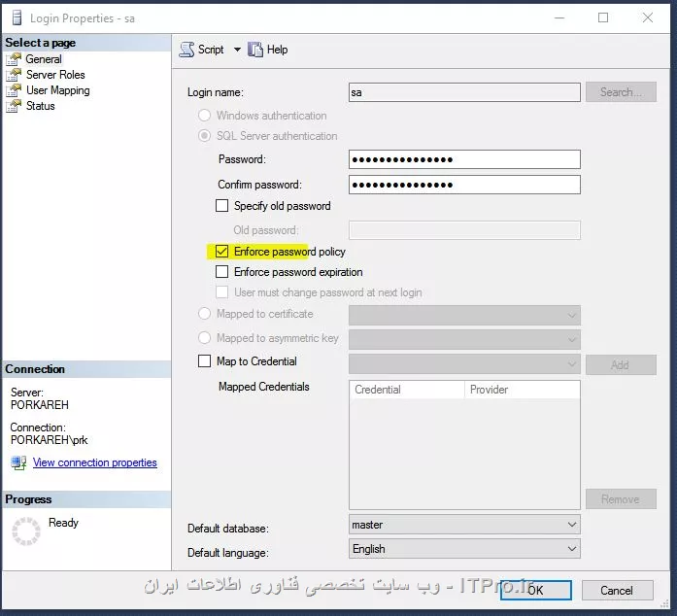Image resolution: width=677 pixels, height=616 pixels.
Task: Click the Cancel button
Action: [617, 590]
